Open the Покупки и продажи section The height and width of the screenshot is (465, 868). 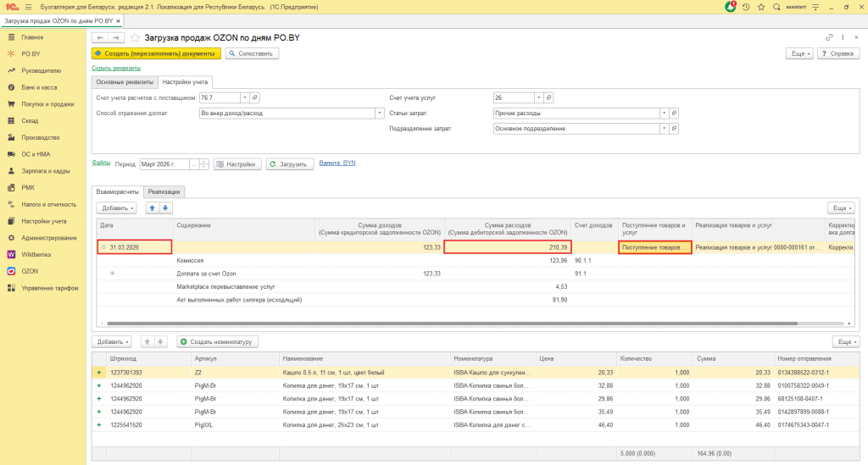(x=47, y=104)
